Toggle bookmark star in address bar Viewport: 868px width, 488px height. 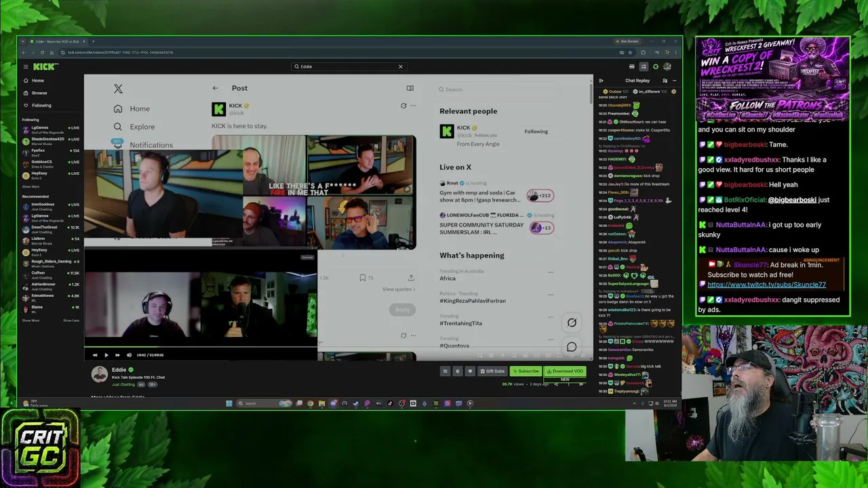[630, 52]
